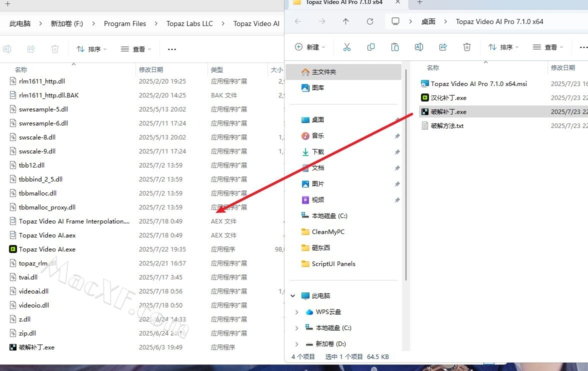Screen dimensions: 588x371
Task: Click Program Files in left window breadcrumb
Action: coord(125,23)
